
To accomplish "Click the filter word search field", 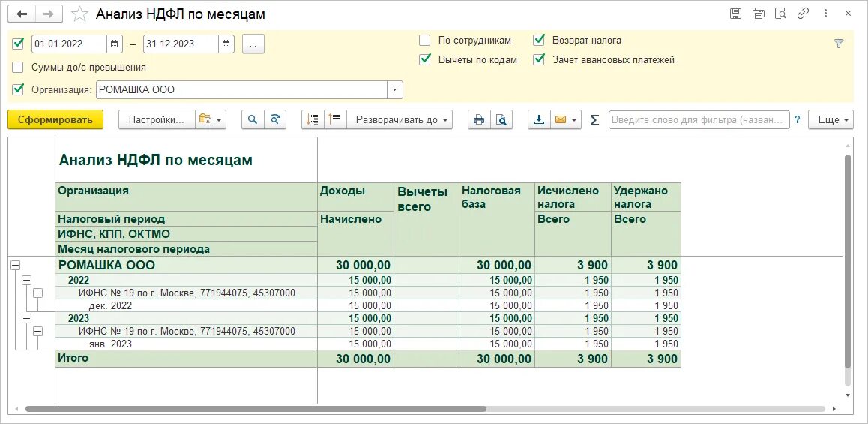I will point(699,120).
